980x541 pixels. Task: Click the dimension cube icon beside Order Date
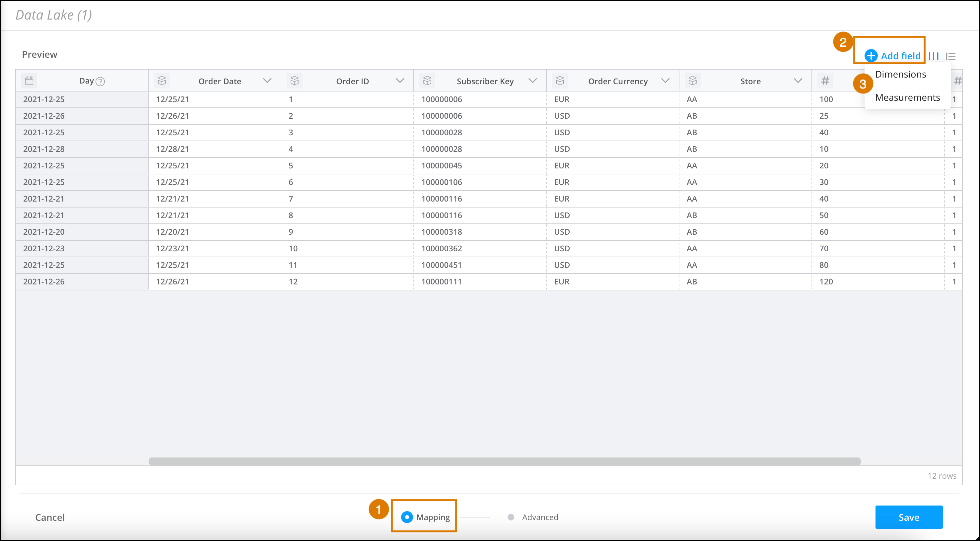[162, 81]
